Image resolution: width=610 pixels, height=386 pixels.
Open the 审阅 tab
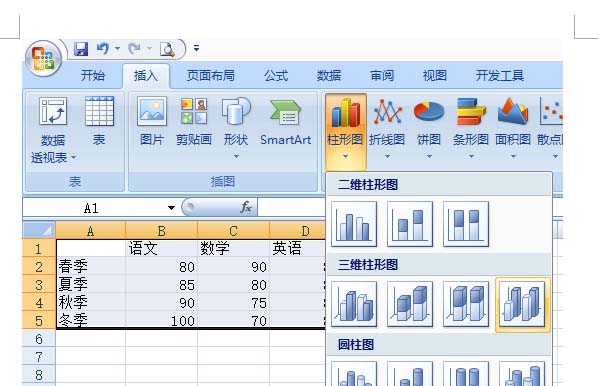382,75
